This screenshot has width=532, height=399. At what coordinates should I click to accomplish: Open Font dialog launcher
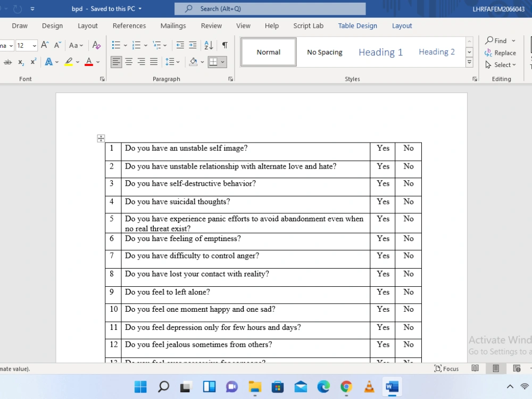[102, 79]
